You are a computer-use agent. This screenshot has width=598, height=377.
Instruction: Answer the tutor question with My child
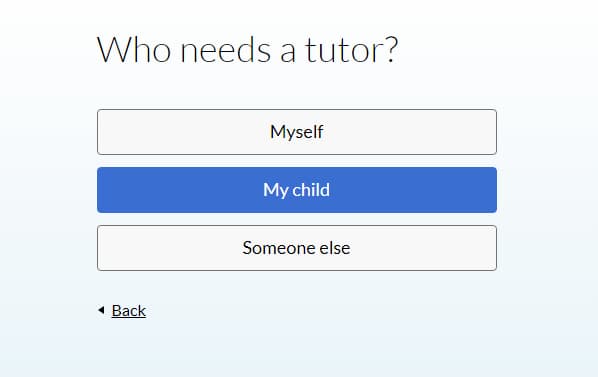pyautogui.click(x=297, y=190)
